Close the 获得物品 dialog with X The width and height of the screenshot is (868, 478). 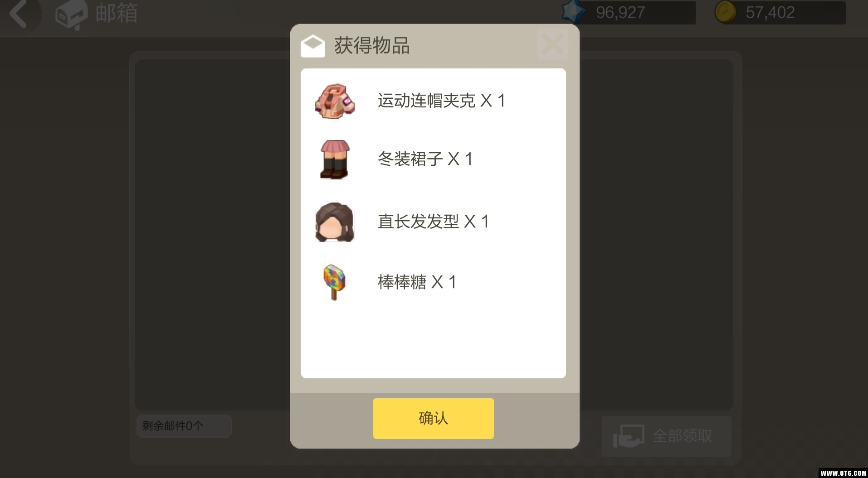[x=552, y=44]
